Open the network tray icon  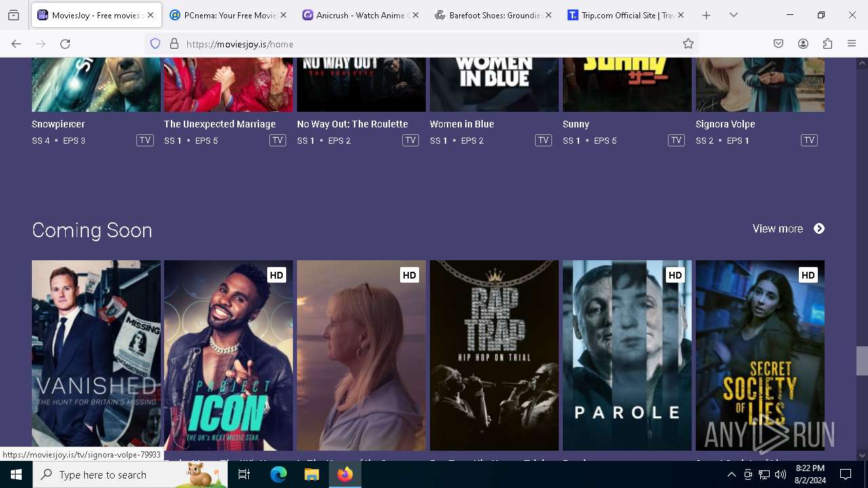764,474
